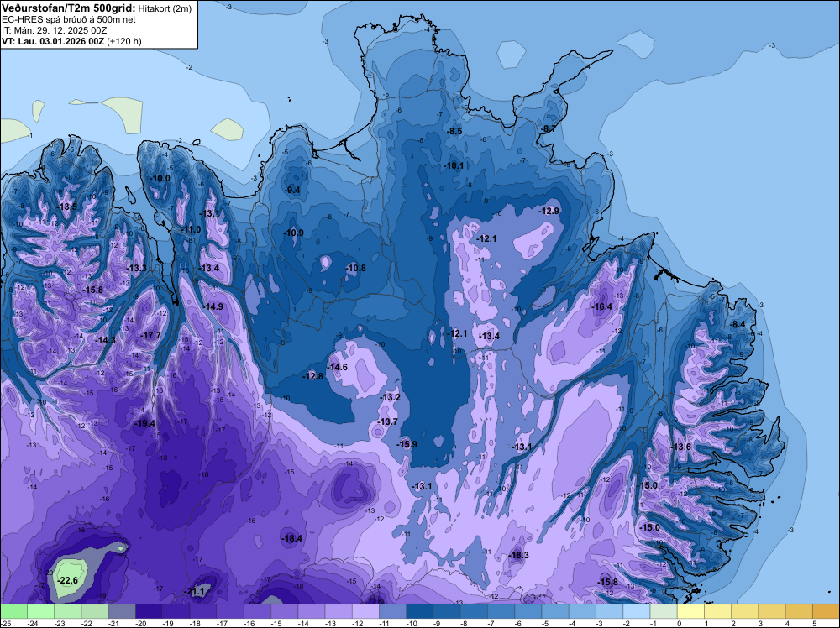The height and width of the screenshot is (628, 840).
Task: Click the -11.0 temperature value
Action: click(x=192, y=230)
